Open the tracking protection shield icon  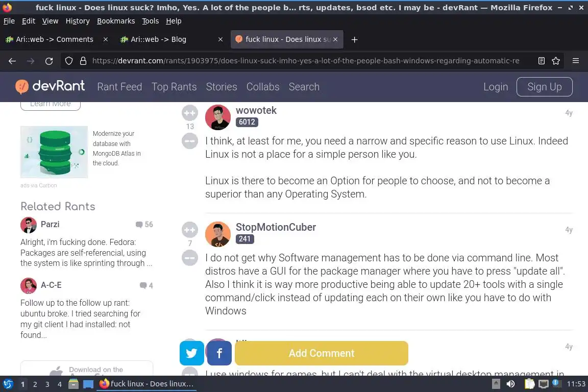68,61
